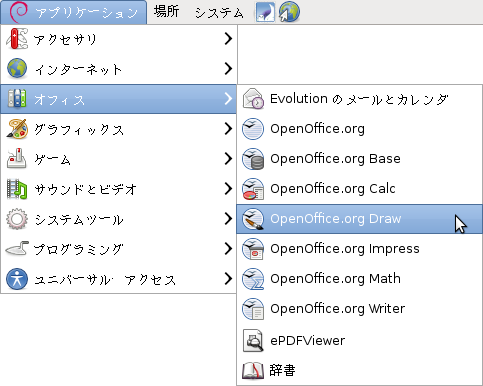Click the ユニバーサル・アクセス accessibility icon
483x386 pixels.
tap(17, 279)
